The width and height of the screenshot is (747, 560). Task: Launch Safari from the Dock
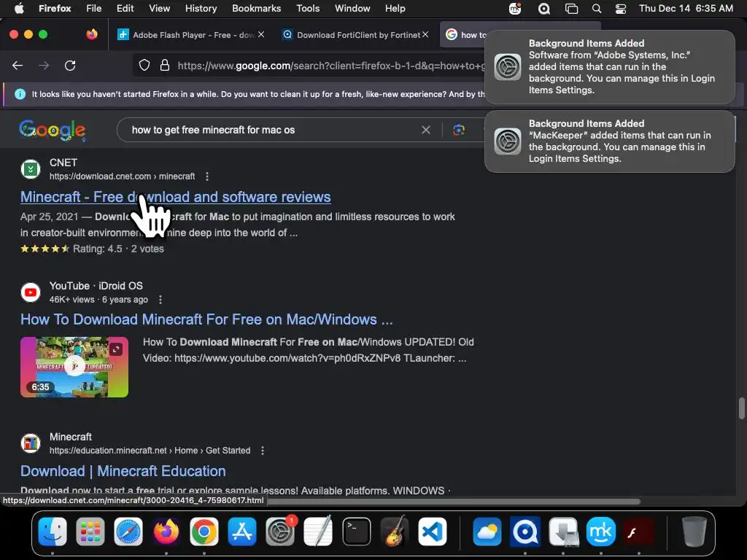(128, 532)
